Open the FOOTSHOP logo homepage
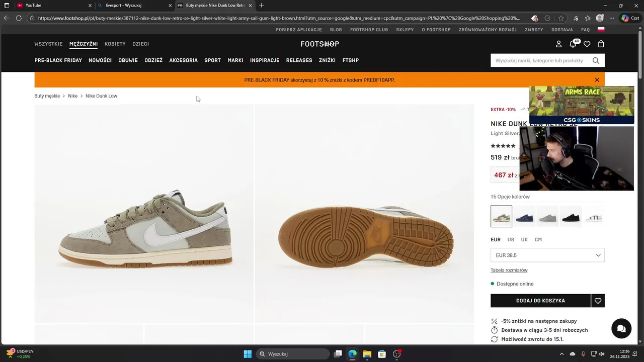Screen dimensions: 644x362 coord(319,44)
